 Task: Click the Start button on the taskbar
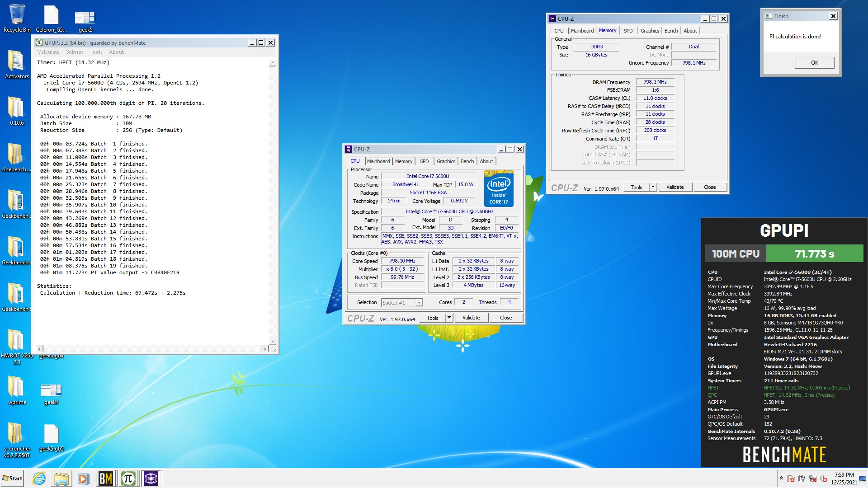click(x=12, y=478)
